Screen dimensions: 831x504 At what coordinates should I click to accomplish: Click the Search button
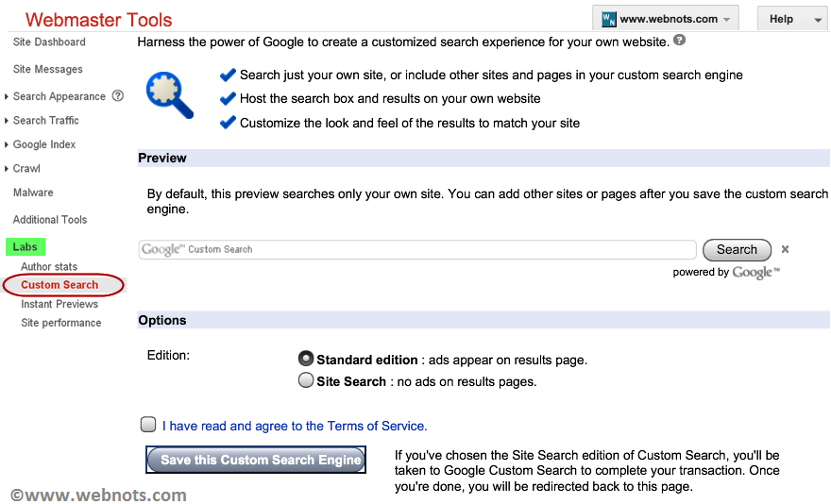pyautogui.click(x=737, y=249)
